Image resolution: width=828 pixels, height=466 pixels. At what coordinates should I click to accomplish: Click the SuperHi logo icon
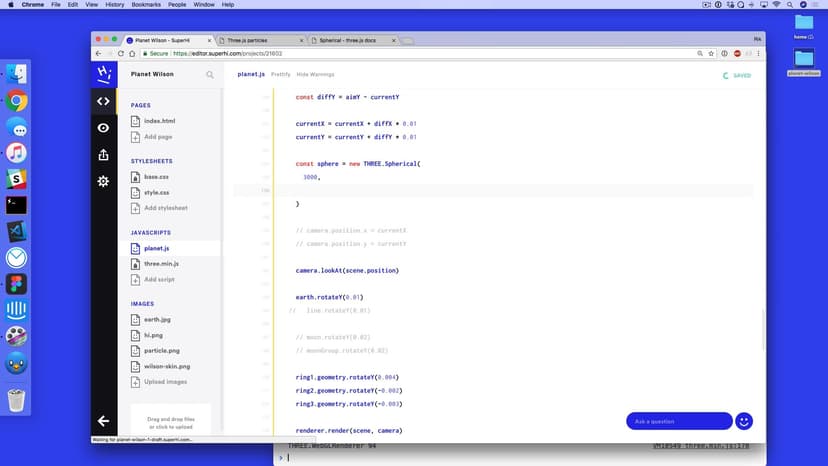(103, 74)
